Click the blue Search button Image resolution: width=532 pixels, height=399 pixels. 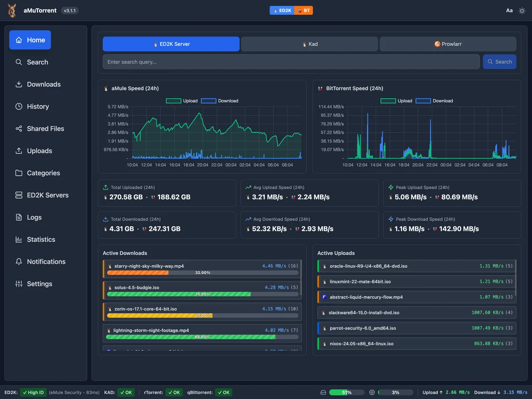coord(500,62)
